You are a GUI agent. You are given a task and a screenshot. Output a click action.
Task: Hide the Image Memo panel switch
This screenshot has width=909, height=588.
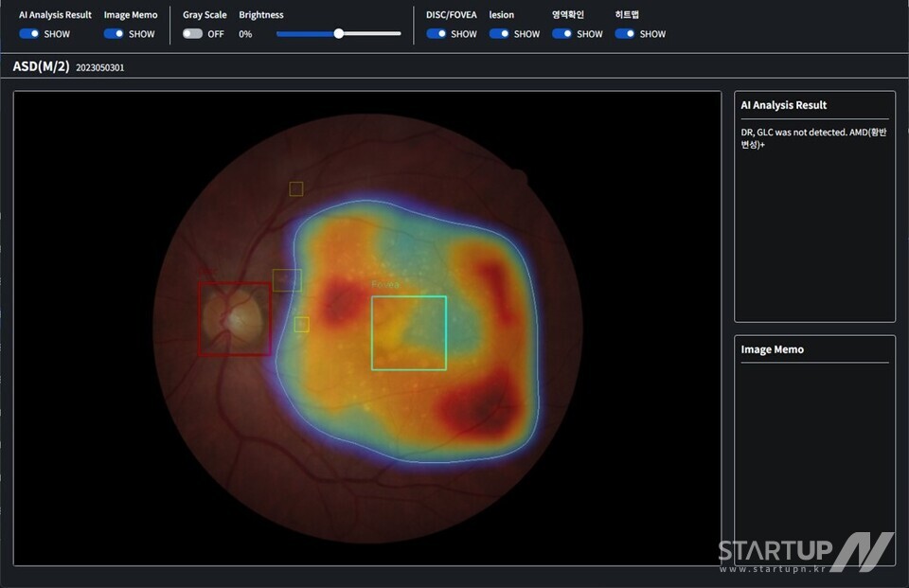pos(115,34)
